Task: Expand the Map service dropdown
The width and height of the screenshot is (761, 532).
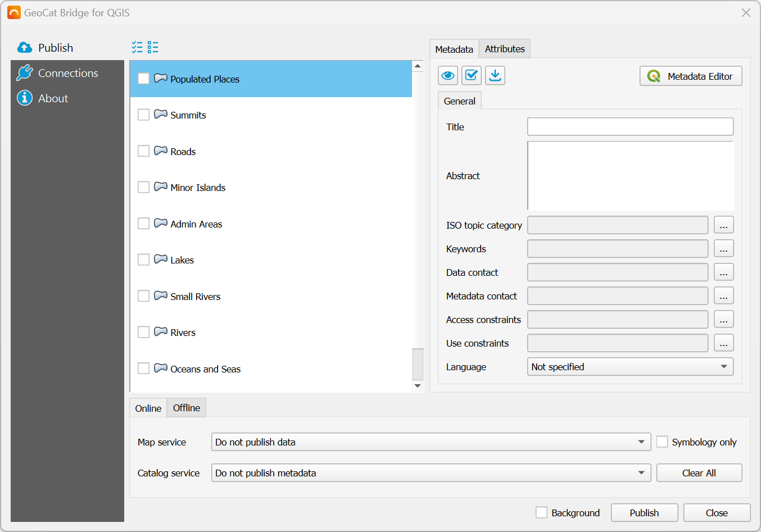Action: point(431,442)
